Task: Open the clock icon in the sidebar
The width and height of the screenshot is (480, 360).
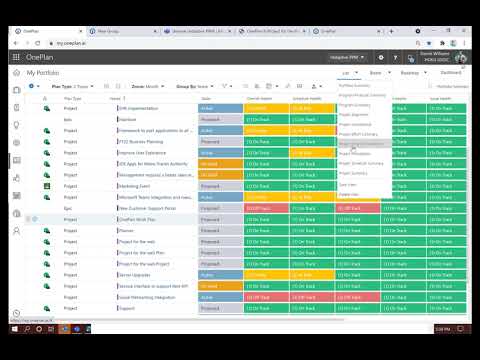Action: point(16,313)
